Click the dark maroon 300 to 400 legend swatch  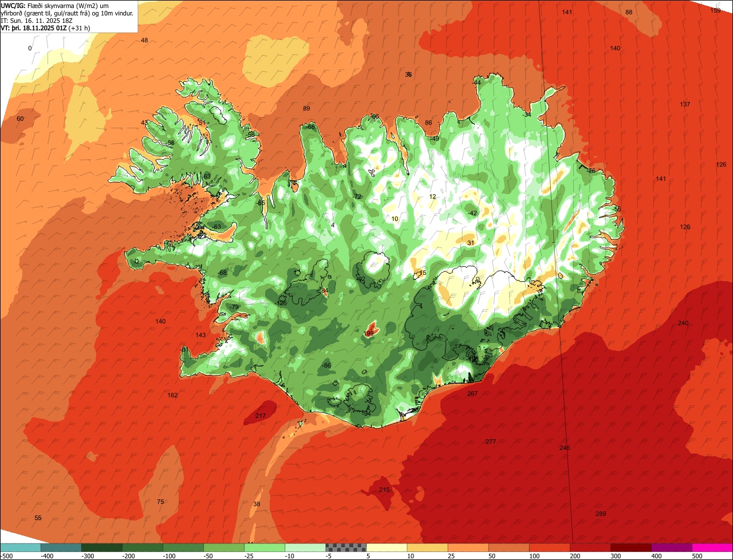pos(631,547)
